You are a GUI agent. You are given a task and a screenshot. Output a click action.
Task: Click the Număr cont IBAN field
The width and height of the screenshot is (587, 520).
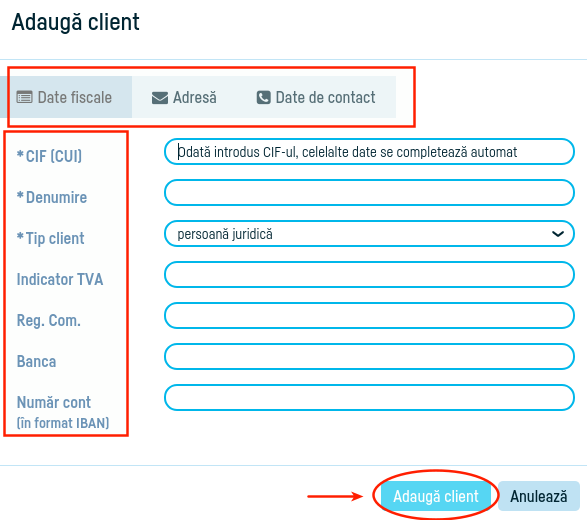369,398
